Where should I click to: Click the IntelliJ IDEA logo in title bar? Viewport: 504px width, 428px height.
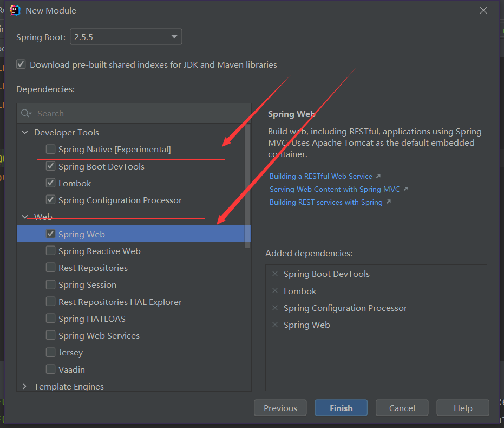(x=15, y=10)
